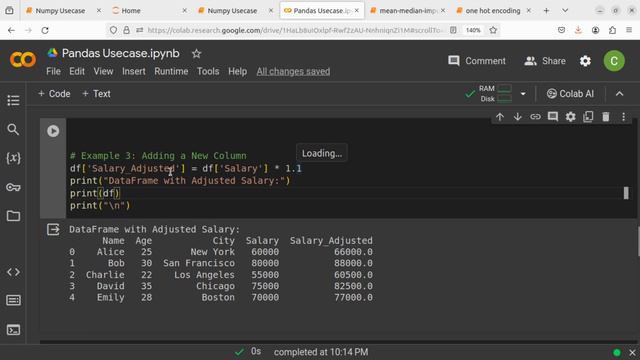Copy link to cell icon
This screenshot has width=640, height=360.
(x=535, y=117)
